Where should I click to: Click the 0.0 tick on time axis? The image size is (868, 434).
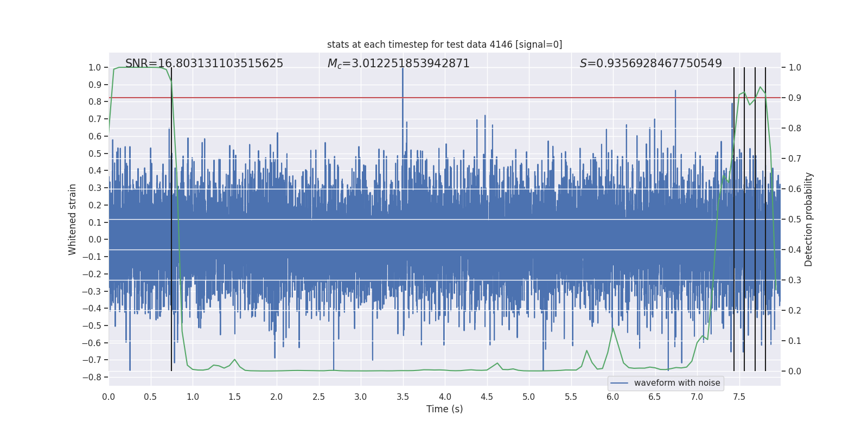click(x=108, y=397)
